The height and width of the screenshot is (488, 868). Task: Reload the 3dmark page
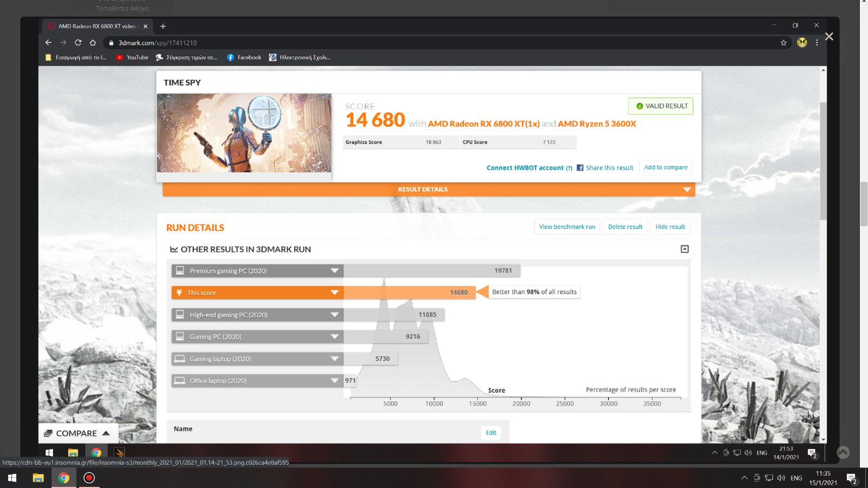[78, 42]
